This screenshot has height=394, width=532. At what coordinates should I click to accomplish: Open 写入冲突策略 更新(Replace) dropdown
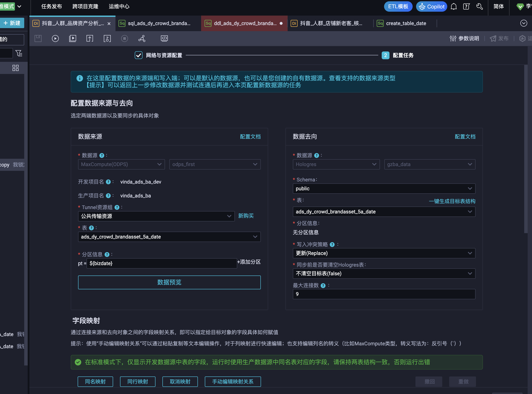384,253
